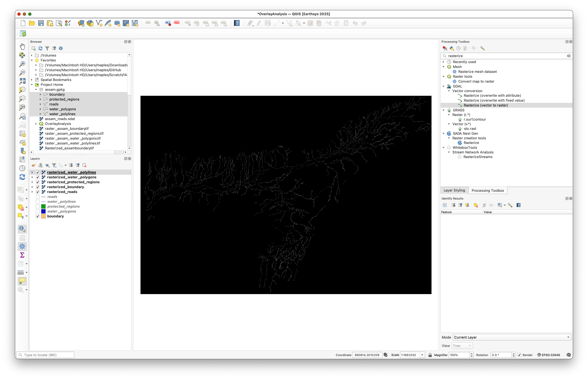Open Python console from Processing Toolbox
The width and height of the screenshot is (588, 379).
tap(451, 48)
